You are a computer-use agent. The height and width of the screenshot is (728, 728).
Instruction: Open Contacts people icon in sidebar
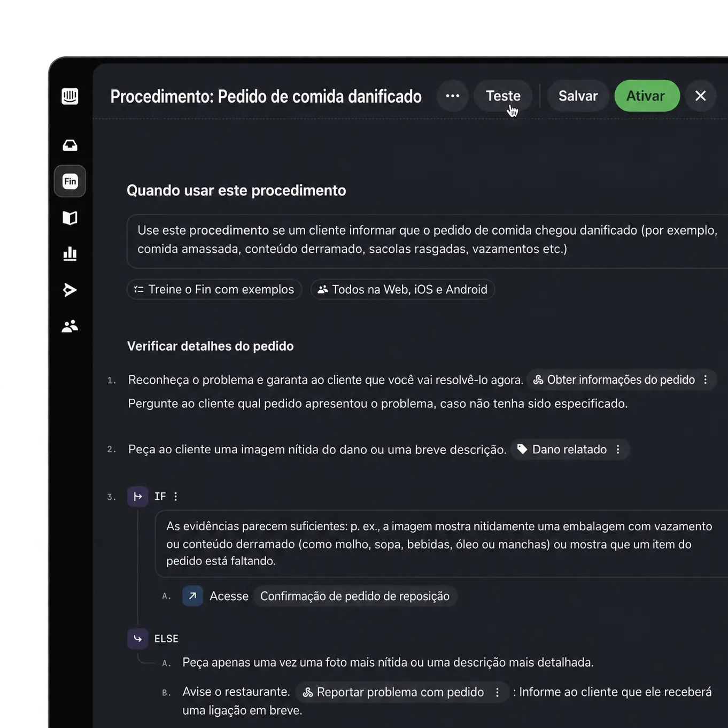click(x=70, y=326)
